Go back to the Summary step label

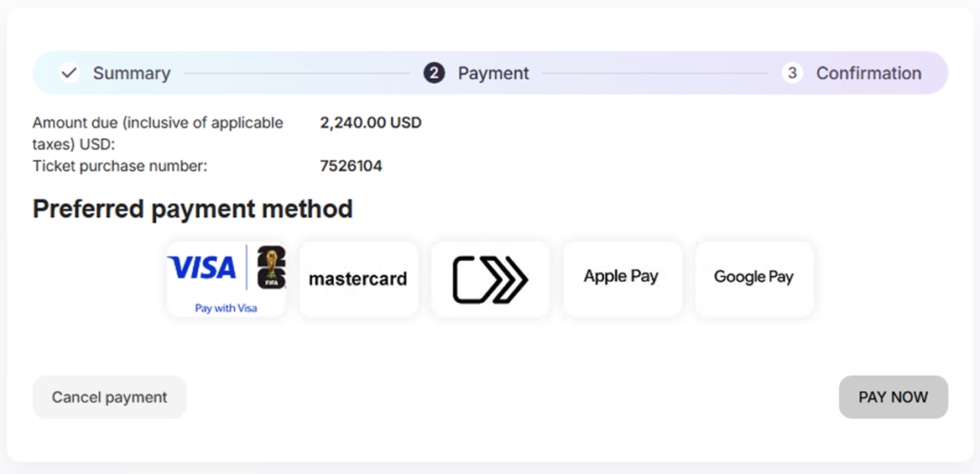click(x=131, y=73)
